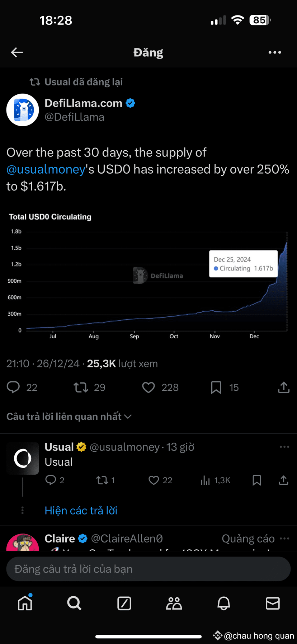This screenshot has height=644, width=297.
Task: Open Grok slash icon in bottom bar
Action: point(124,603)
